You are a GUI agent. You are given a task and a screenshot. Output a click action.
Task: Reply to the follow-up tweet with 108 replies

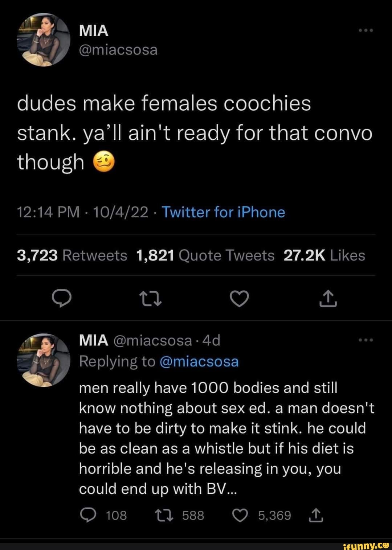click(87, 516)
